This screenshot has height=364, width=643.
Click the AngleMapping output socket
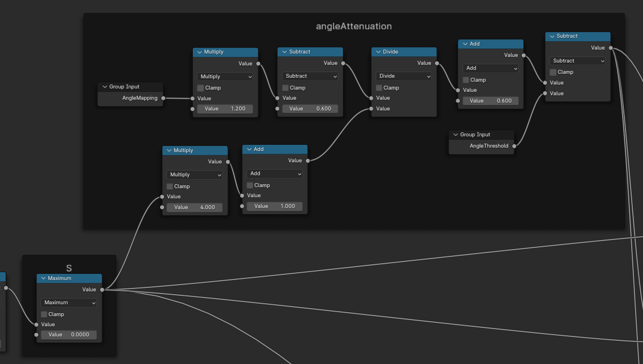(x=163, y=98)
